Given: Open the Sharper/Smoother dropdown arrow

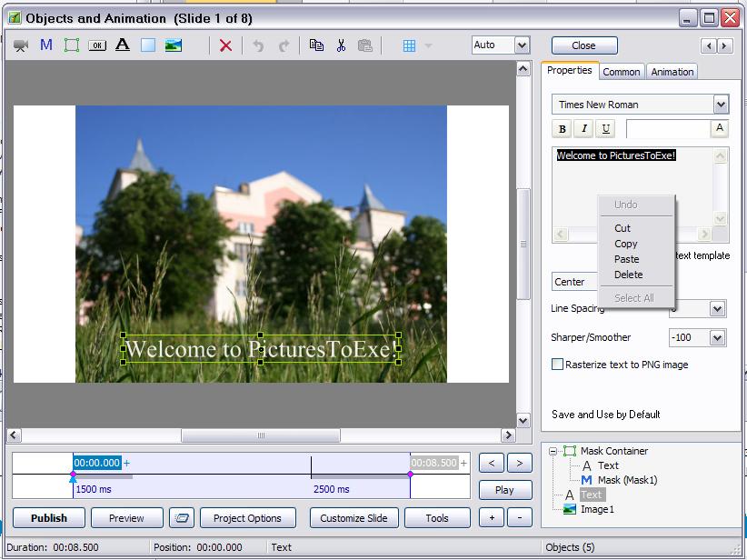Looking at the screenshot, I should coord(717,338).
